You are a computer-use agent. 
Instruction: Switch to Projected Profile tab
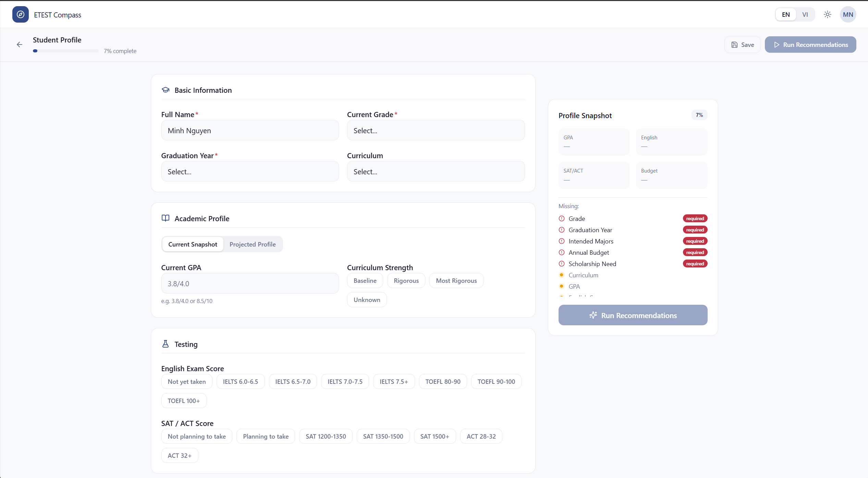pos(253,244)
